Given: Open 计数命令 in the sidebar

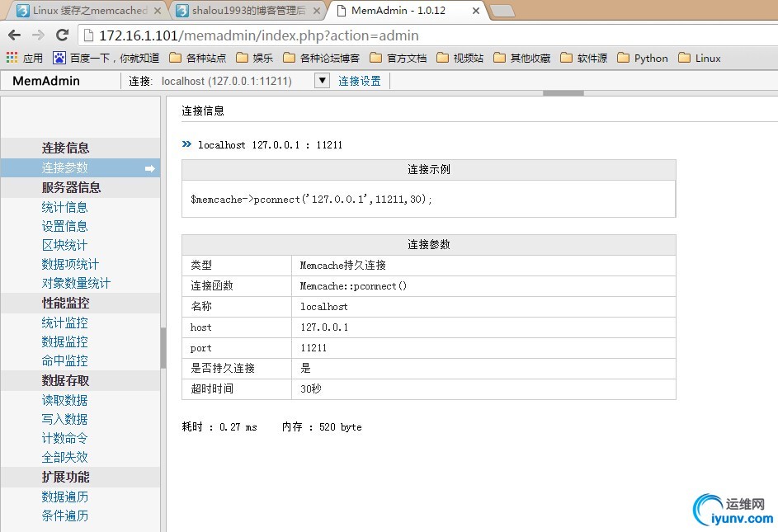Looking at the screenshot, I should click(64, 438).
